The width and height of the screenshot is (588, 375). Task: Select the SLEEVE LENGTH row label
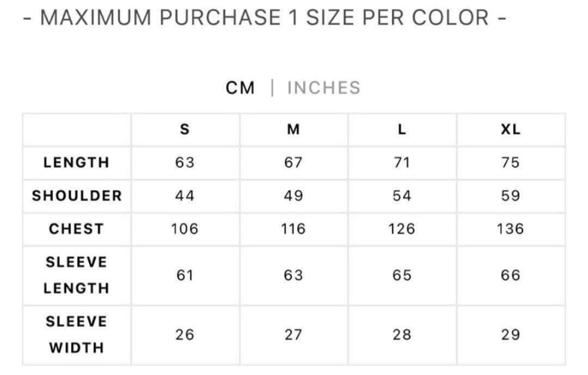77,275
